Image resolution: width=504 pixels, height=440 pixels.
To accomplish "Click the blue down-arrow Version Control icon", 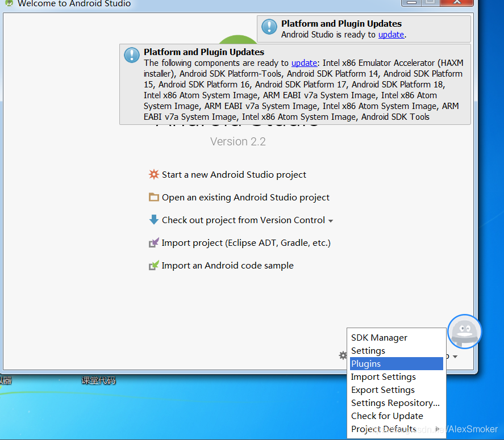I will (154, 220).
